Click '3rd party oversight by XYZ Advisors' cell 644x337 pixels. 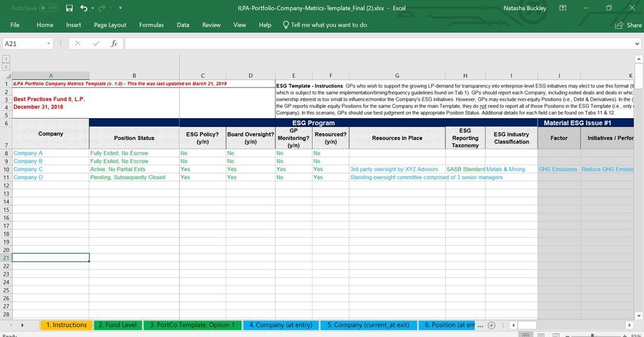pyautogui.click(x=397, y=169)
